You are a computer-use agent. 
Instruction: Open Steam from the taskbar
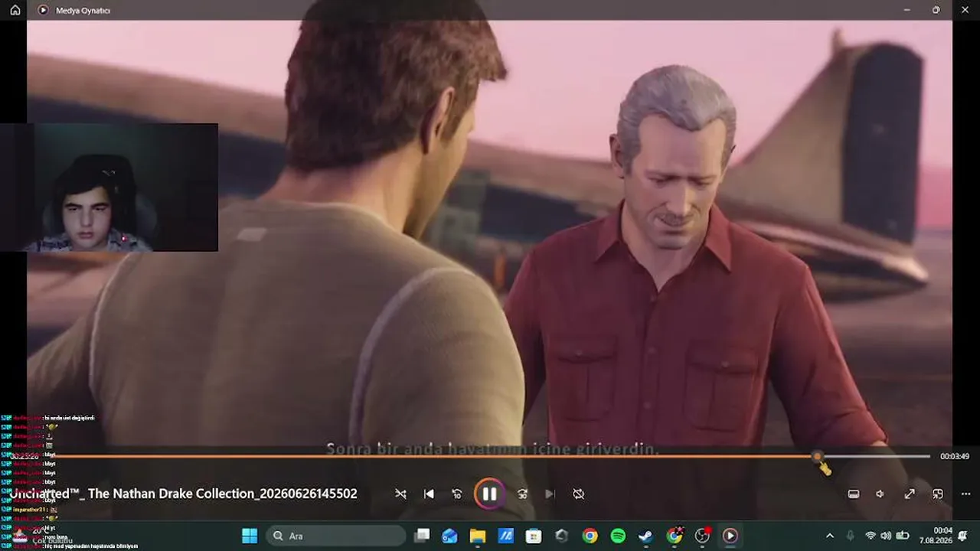click(x=646, y=536)
